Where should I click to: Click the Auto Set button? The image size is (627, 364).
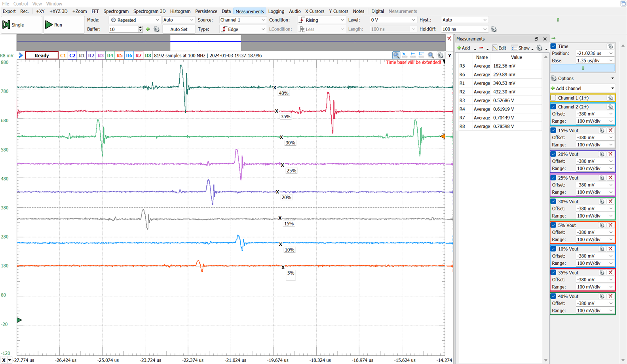coord(179,29)
